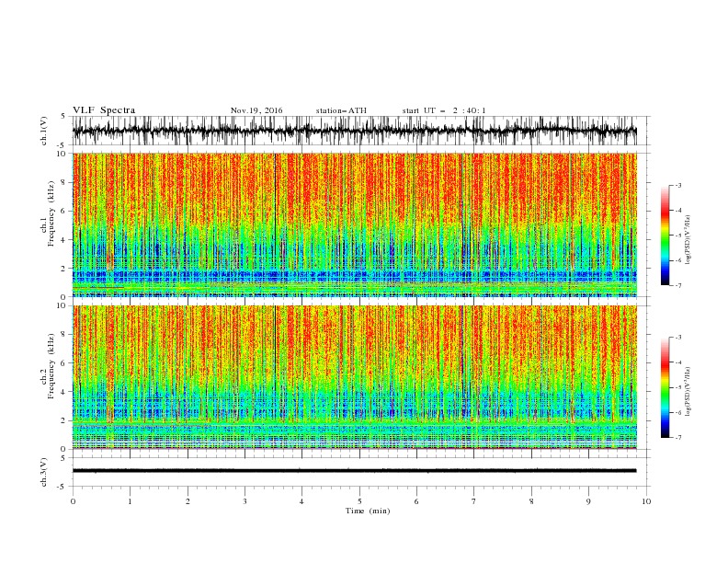The height and width of the screenshot is (563, 728).
Task: Click the "10" tick on the time axis
Action: point(646,501)
